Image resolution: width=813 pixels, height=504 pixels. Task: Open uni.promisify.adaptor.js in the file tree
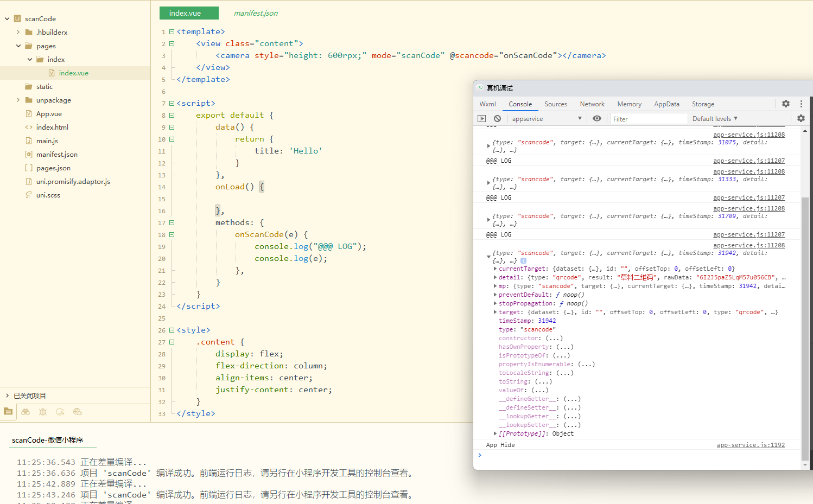tap(73, 181)
